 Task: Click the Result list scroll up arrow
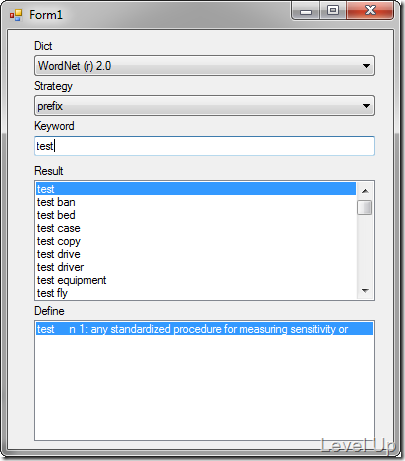click(365, 191)
